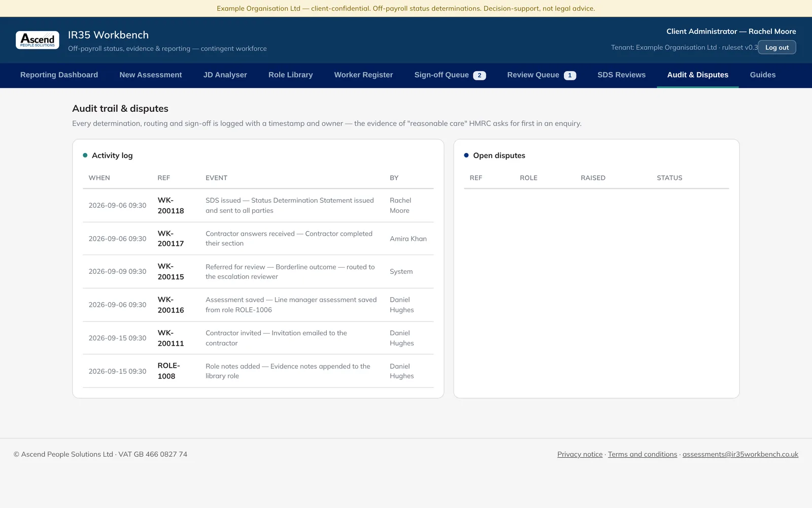
Task: Open the Privacy notice link
Action: coord(580,454)
